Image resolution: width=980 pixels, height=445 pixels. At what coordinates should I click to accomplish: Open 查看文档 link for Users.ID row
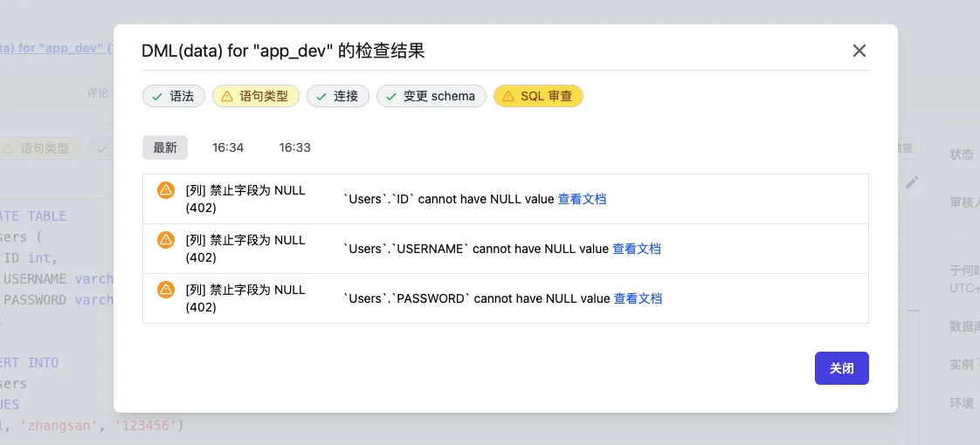[582, 199]
